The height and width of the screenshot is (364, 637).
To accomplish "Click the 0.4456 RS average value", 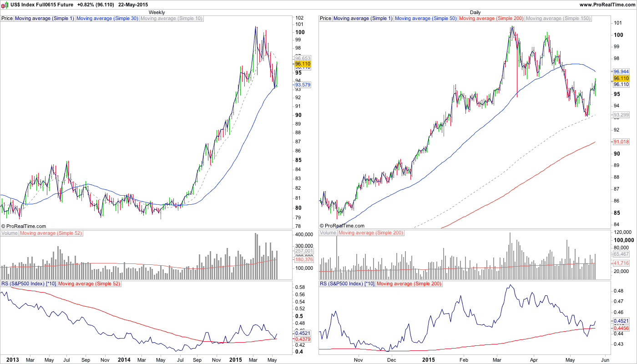I will (x=621, y=328).
